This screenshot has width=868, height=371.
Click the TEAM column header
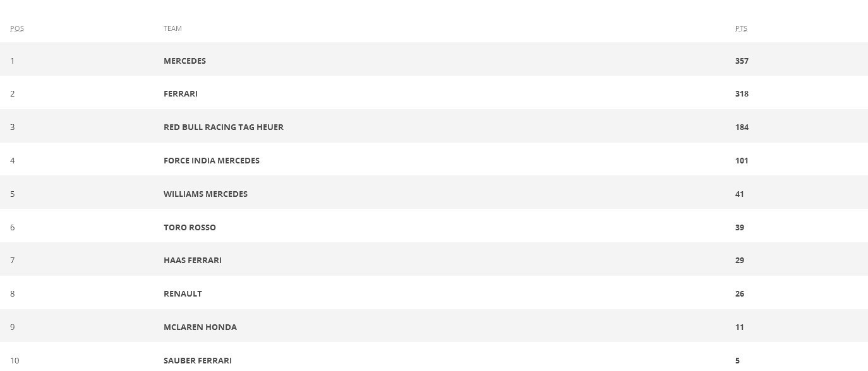[172, 28]
